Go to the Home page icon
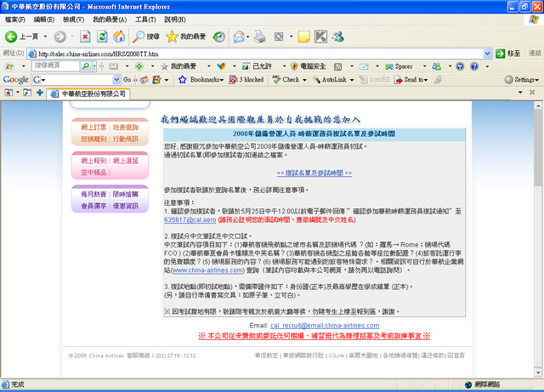544x392 pixels. click(x=119, y=37)
